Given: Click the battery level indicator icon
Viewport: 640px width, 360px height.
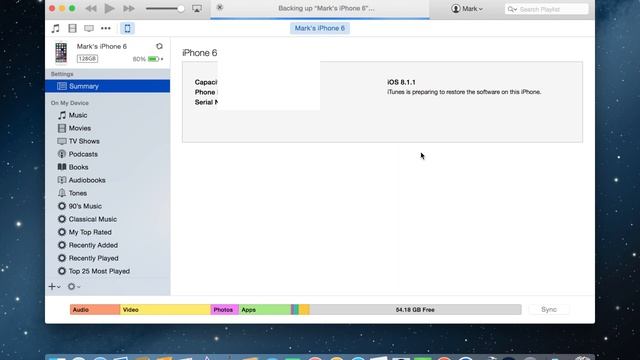Looking at the screenshot, I should click(x=153, y=59).
